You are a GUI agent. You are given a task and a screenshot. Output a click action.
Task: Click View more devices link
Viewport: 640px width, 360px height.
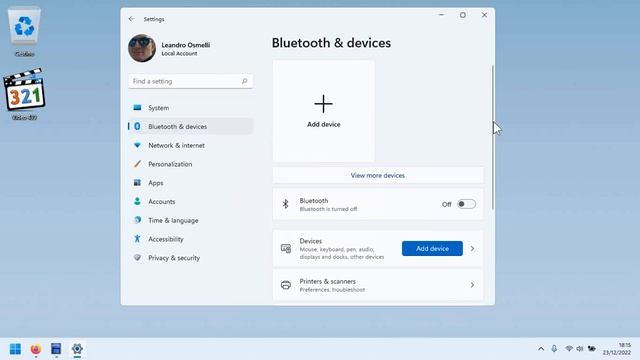click(x=378, y=175)
